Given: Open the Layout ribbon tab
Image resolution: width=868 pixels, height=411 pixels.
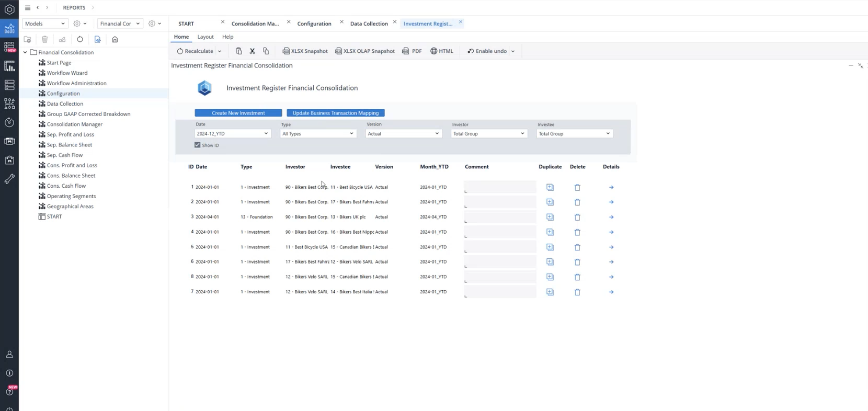Looking at the screenshot, I should click(x=205, y=37).
